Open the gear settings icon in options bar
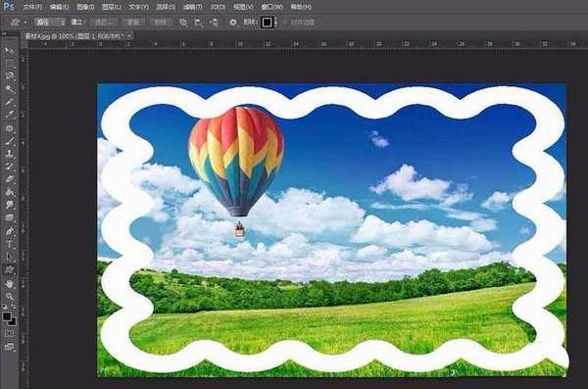 (233, 23)
